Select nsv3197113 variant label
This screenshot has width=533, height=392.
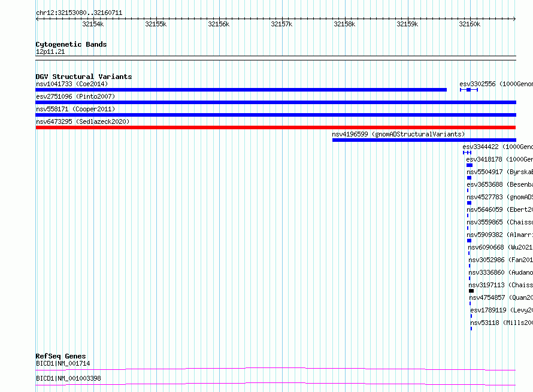pos(501,285)
